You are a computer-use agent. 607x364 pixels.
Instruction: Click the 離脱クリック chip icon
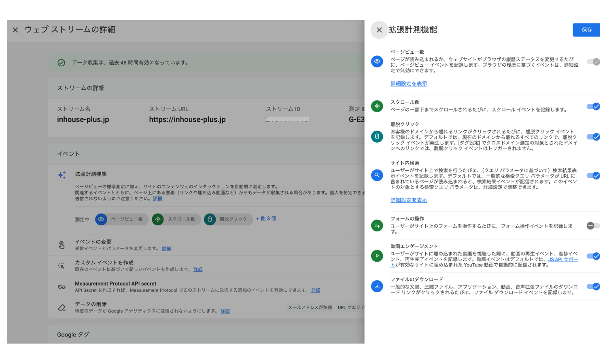pos(210,219)
